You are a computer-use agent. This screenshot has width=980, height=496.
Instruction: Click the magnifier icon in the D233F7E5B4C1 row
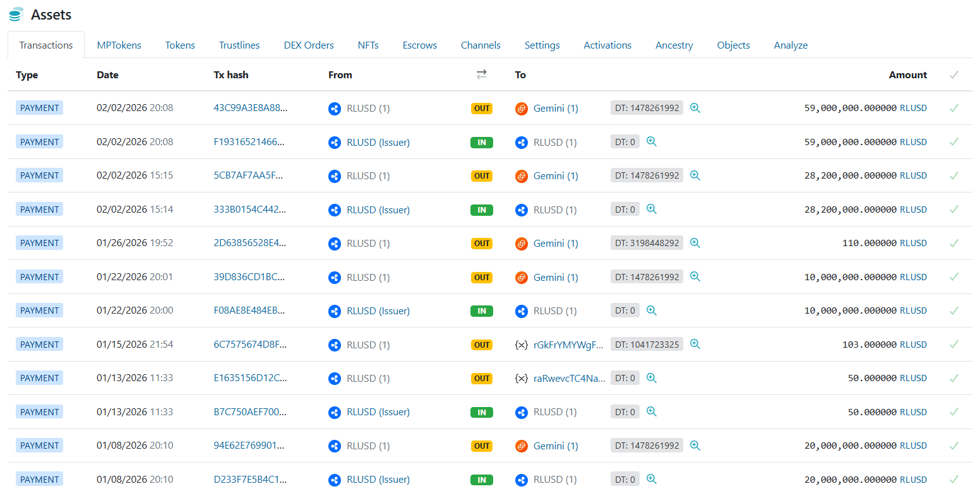651,480
